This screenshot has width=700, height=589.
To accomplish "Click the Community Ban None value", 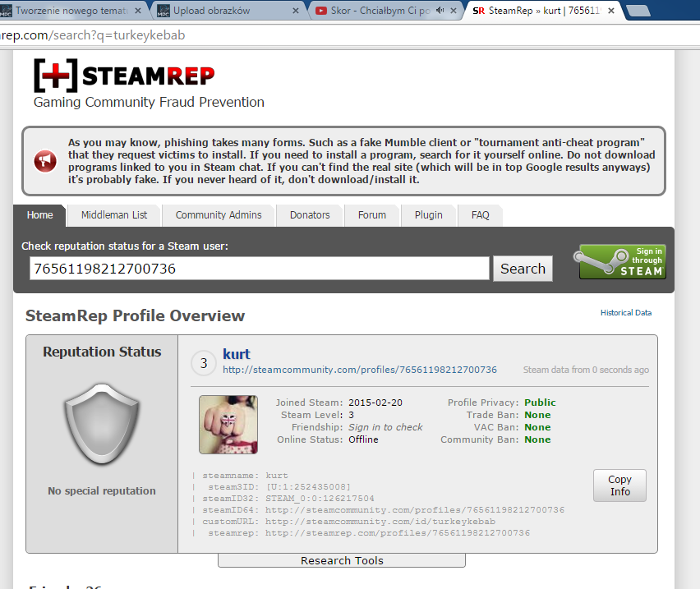I will click(x=537, y=439).
